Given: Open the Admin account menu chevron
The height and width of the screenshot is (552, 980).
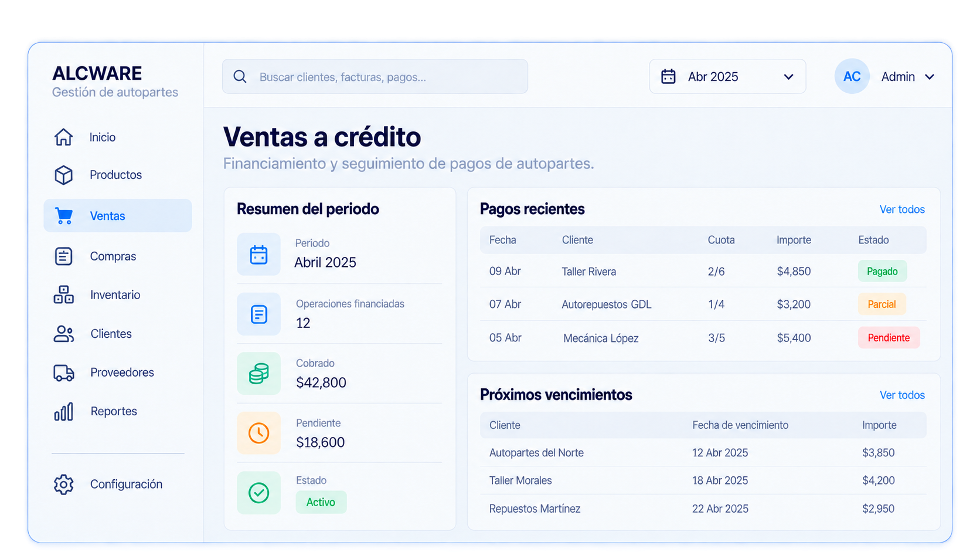Looking at the screenshot, I should click(929, 77).
